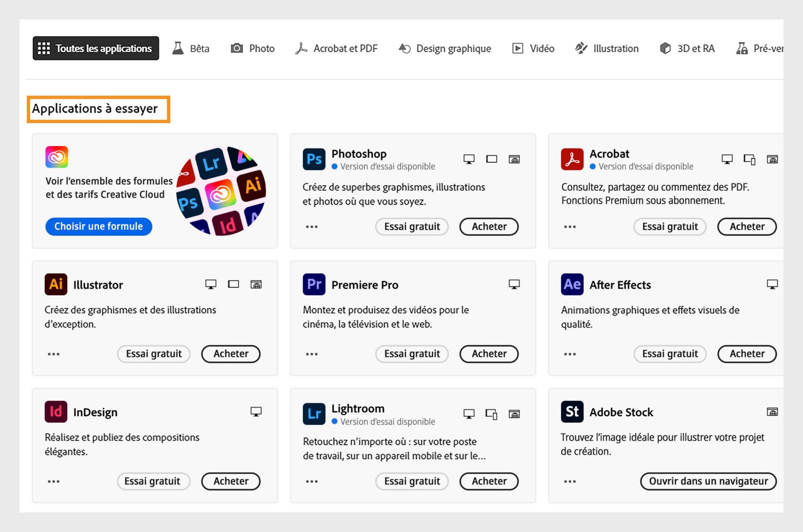Open After Effects more options menu
The height and width of the screenshot is (532, 803).
click(570, 354)
